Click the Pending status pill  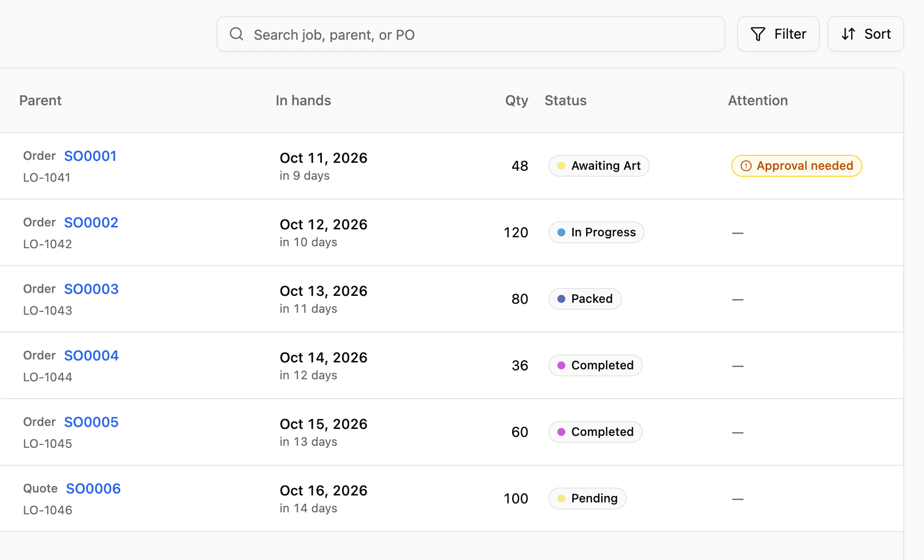click(x=587, y=498)
